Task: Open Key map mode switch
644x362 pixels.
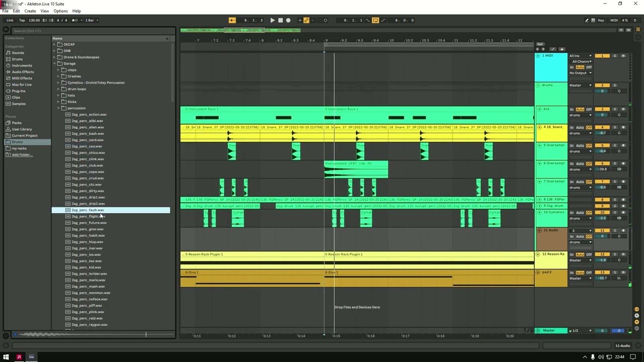Action: click(601, 20)
